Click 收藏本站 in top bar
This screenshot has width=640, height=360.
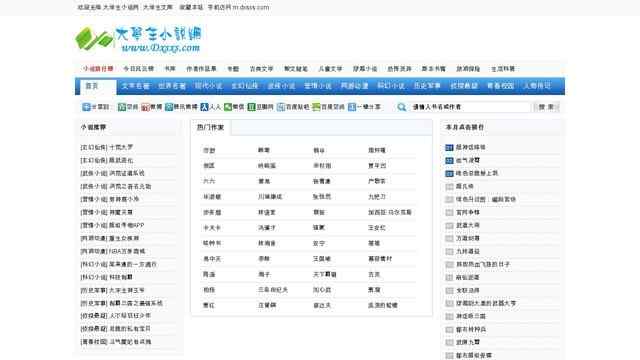[191, 7]
